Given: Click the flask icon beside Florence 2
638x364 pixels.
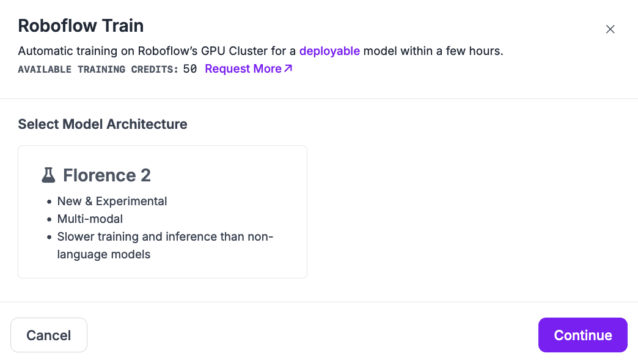Looking at the screenshot, I should click(x=48, y=176).
